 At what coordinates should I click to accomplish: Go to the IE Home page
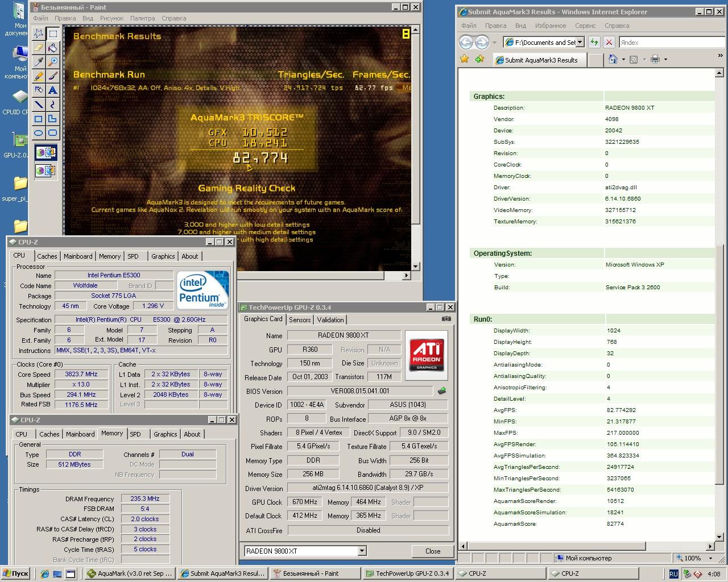(613, 59)
